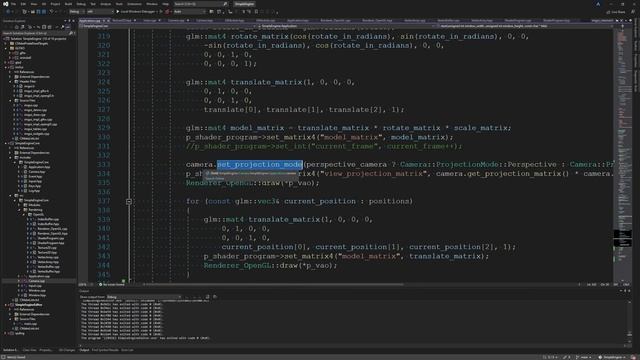Screen dimensions: 640x360
Task: Click the No issues found indicator
Action: (x=111, y=284)
